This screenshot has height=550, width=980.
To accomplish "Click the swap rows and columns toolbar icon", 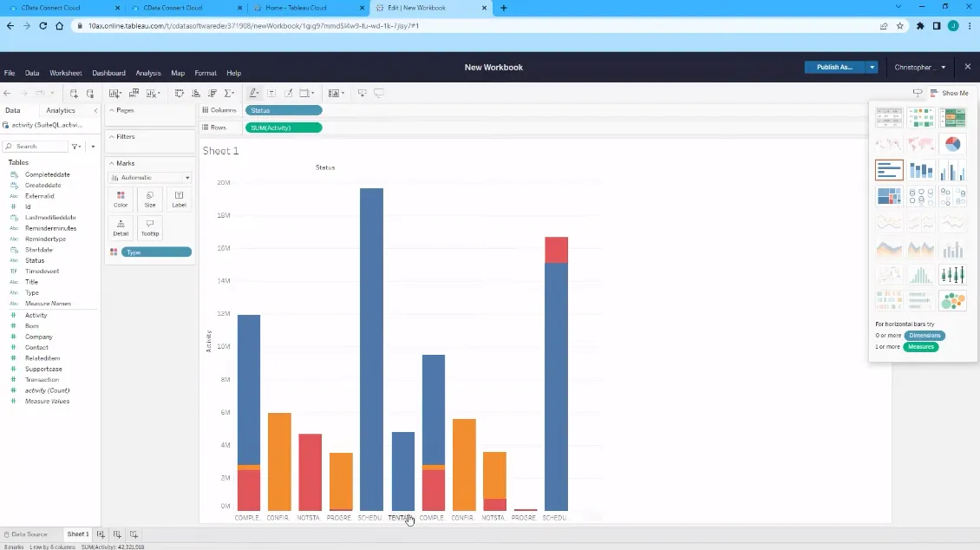I will 179,93.
